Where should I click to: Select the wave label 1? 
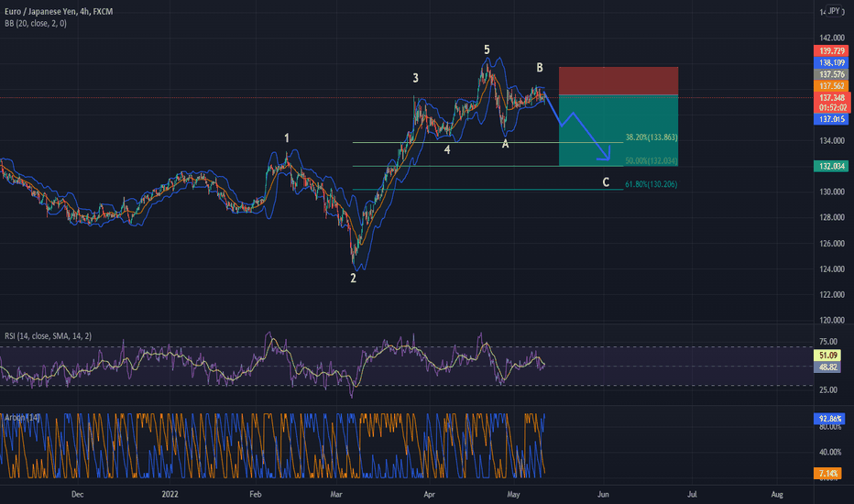coord(287,138)
